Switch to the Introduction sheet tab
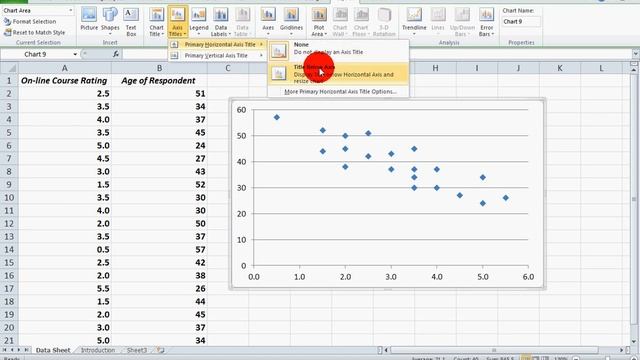 [x=98, y=350]
